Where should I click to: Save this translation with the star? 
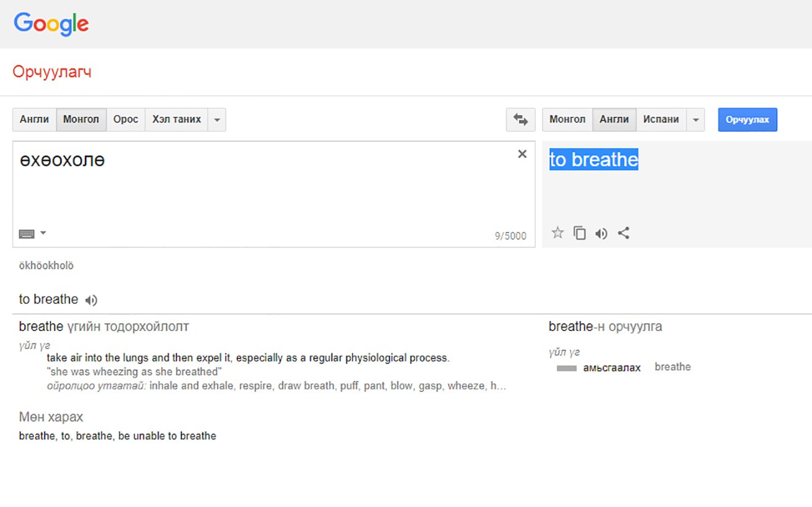click(x=557, y=233)
